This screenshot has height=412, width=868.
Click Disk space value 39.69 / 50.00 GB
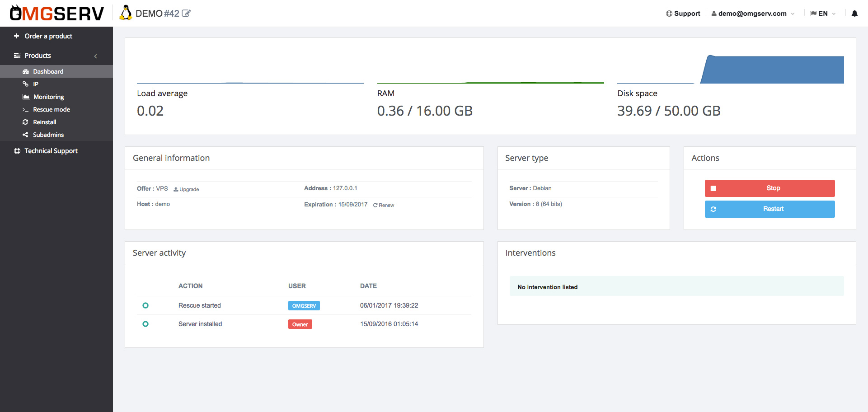click(x=669, y=111)
